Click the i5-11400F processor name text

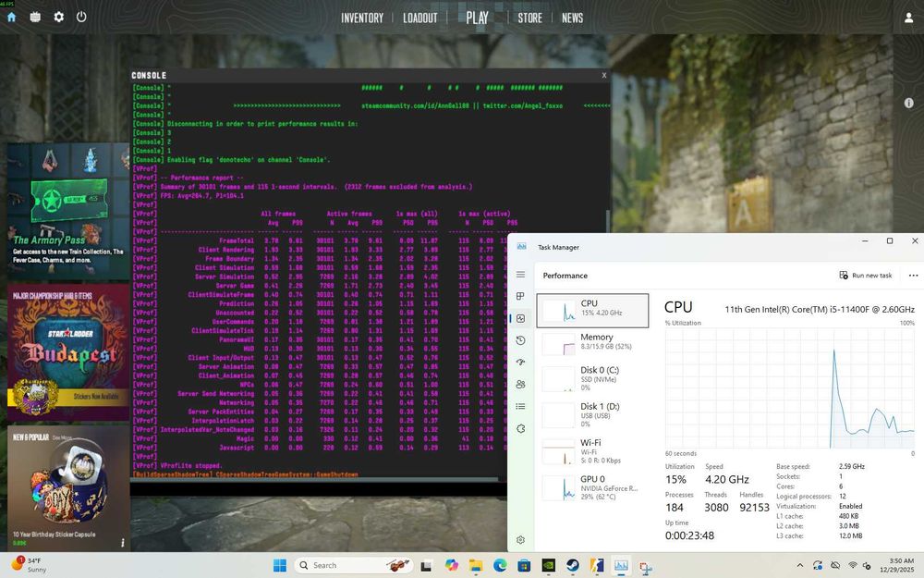pos(819,309)
